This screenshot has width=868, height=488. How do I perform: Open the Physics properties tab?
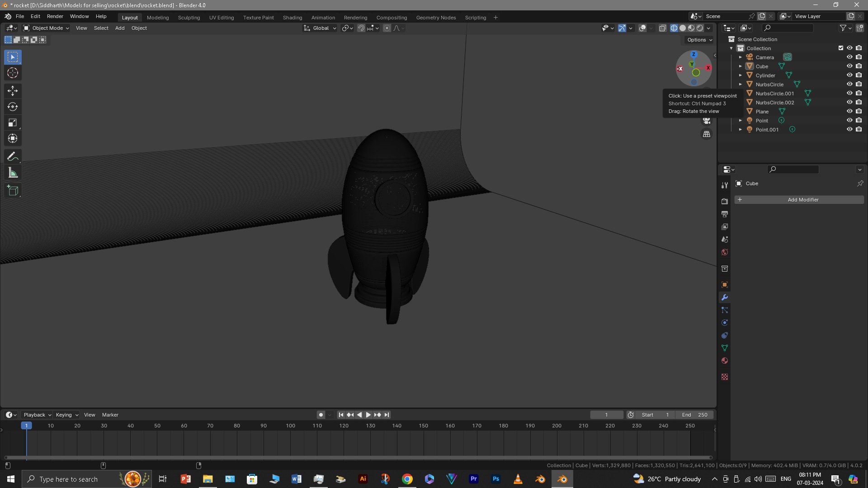(725, 323)
